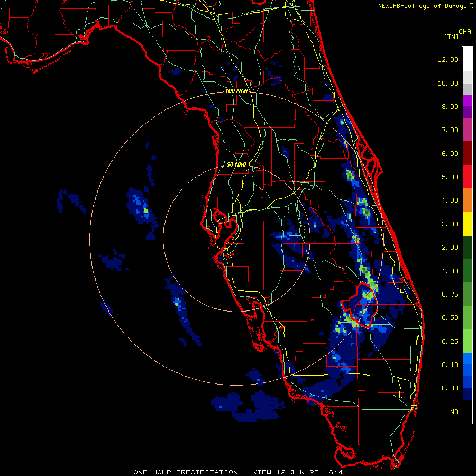Pick the pink swatch beside 7.00
Viewport: 476px width, 476px height.
pos(467,130)
